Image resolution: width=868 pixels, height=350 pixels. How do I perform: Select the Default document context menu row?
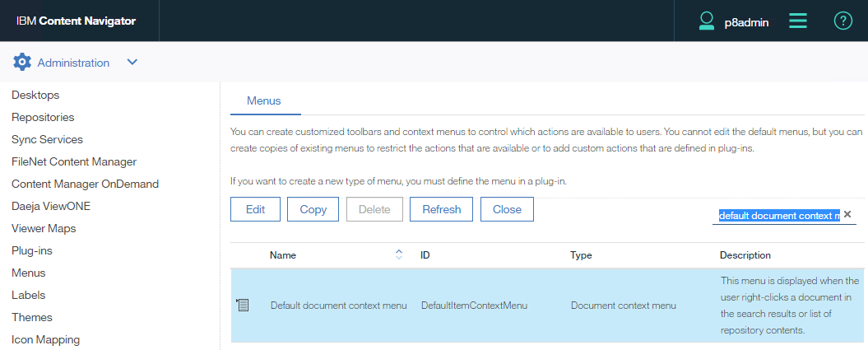coord(338,306)
